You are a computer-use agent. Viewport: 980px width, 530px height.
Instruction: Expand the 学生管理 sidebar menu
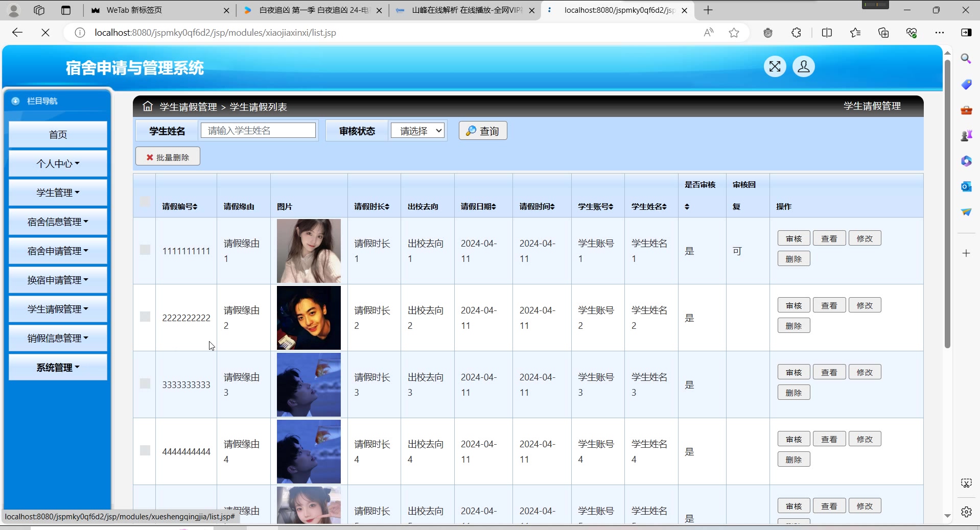click(58, 192)
